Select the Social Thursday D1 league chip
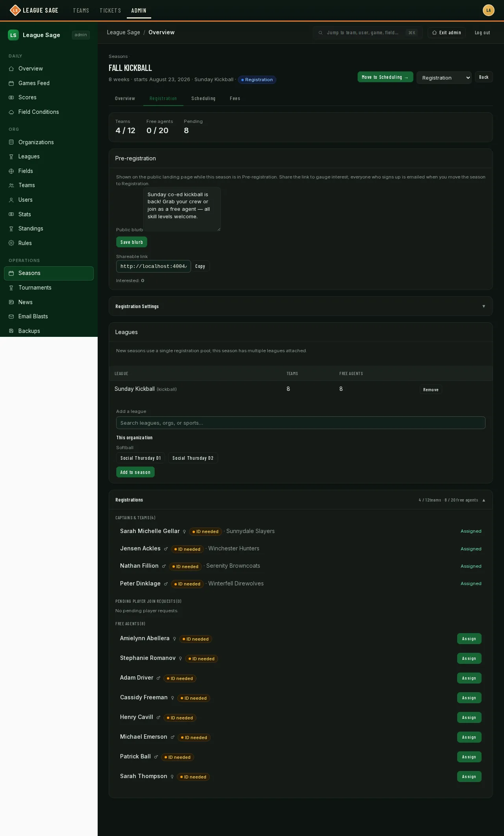 pos(141,458)
